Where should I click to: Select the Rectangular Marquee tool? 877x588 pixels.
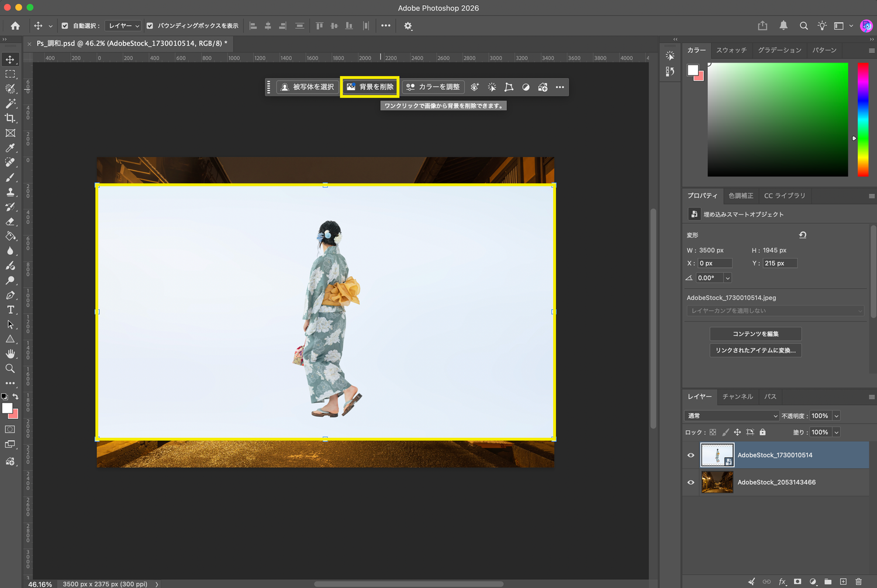point(11,74)
